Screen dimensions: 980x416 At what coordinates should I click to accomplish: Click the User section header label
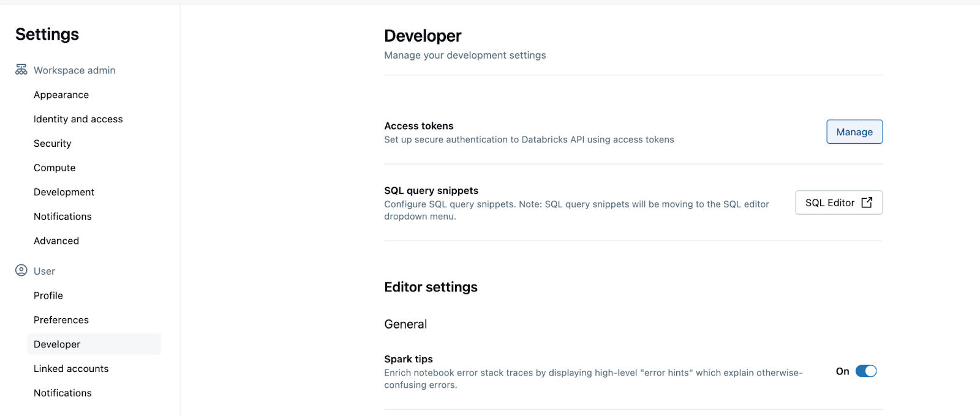44,271
